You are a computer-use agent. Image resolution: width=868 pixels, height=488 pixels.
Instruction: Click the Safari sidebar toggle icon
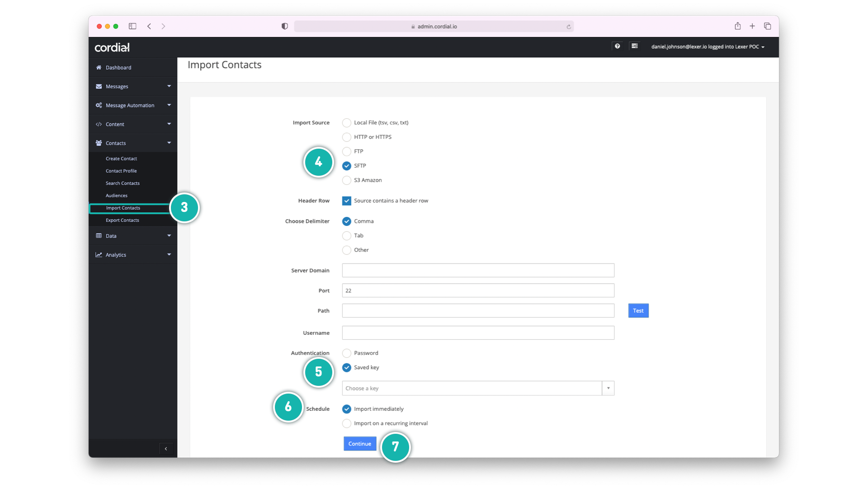[132, 26]
